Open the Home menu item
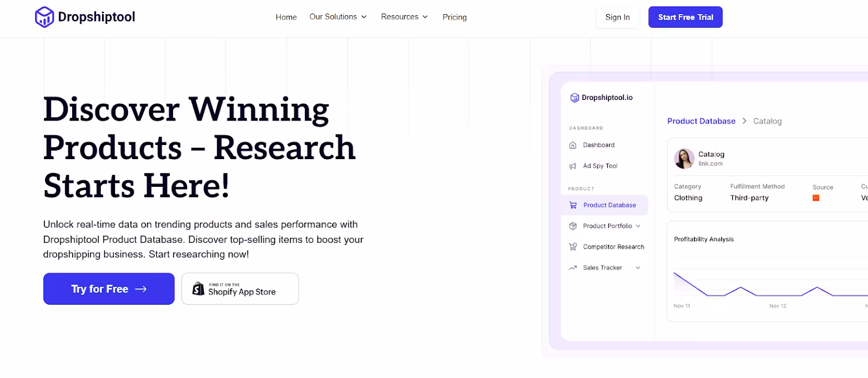The image size is (868, 378). click(286, 17)
